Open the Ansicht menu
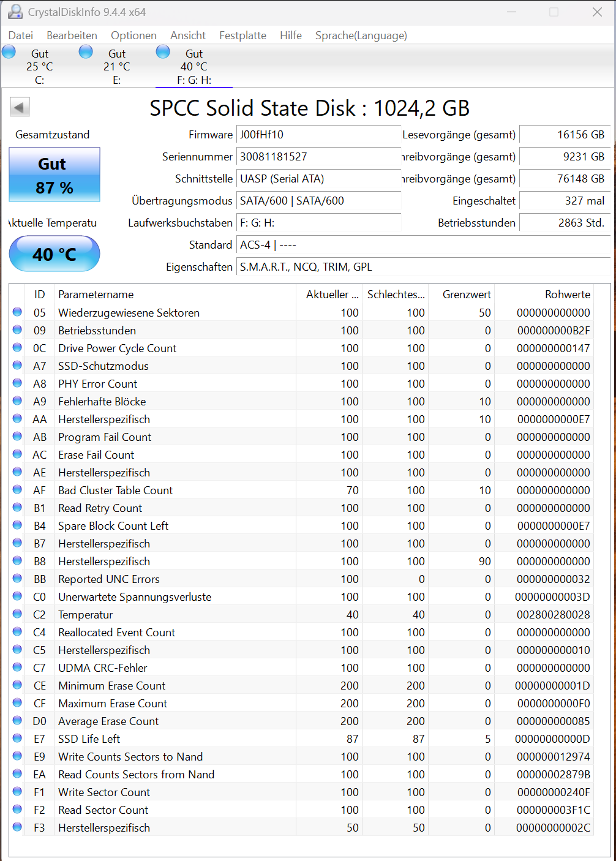616x861 pixels. pos(188,36)
